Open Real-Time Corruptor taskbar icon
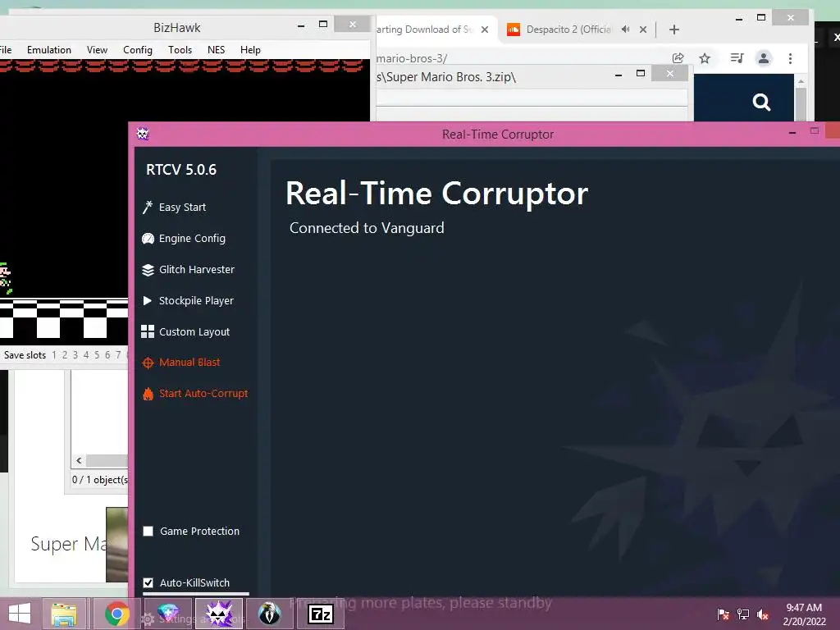Image resolution: width=840 pixels, height=630 pixels. [218, 614]
